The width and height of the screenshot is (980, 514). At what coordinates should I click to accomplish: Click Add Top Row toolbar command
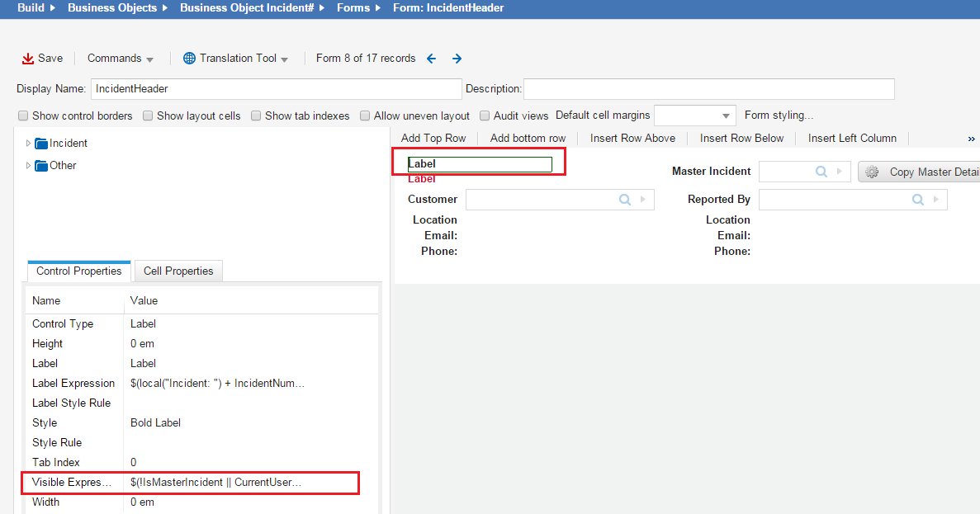pyautogui.click(x=433, y=138)
